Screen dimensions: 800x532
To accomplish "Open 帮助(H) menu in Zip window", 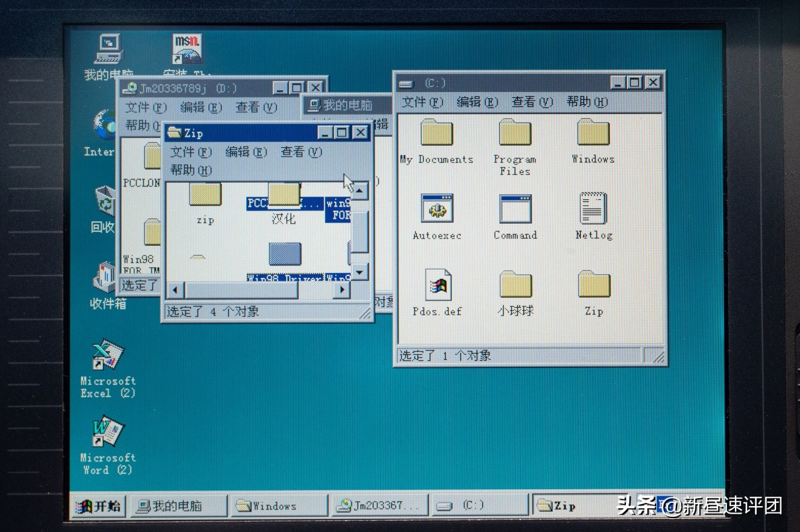I will click(191, 170).
